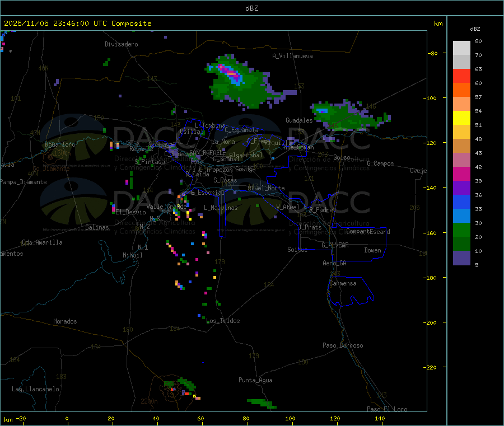Click the dBZ heading above the color scale
This screenshot has height=426, width=504.
tap(475, 29)
